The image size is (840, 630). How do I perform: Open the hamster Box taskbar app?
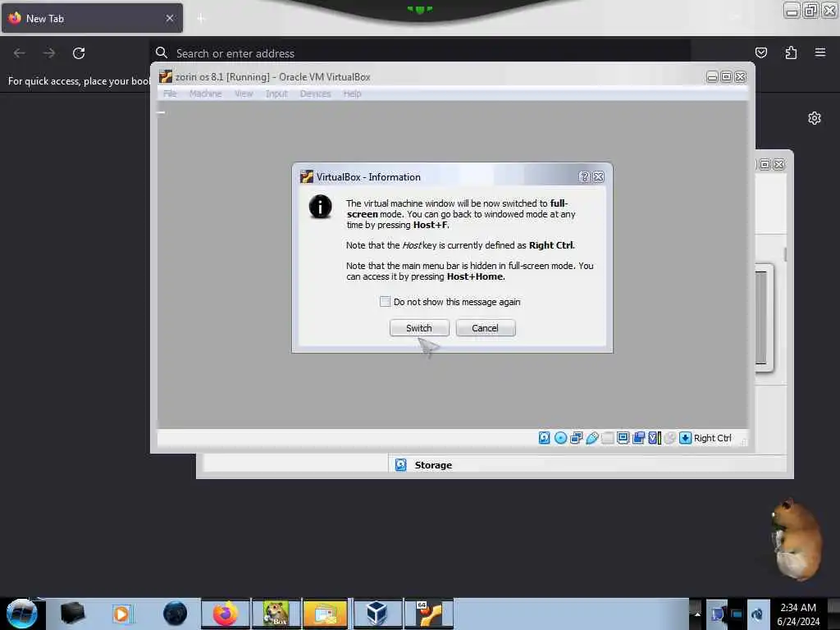coord(276,614)
